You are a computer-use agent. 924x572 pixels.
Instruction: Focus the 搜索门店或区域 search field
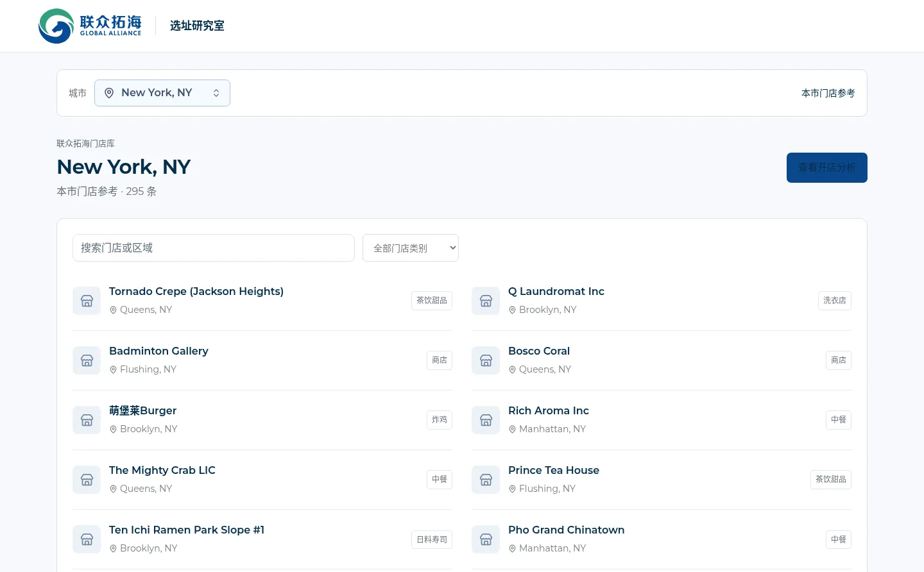pos(214,248)
